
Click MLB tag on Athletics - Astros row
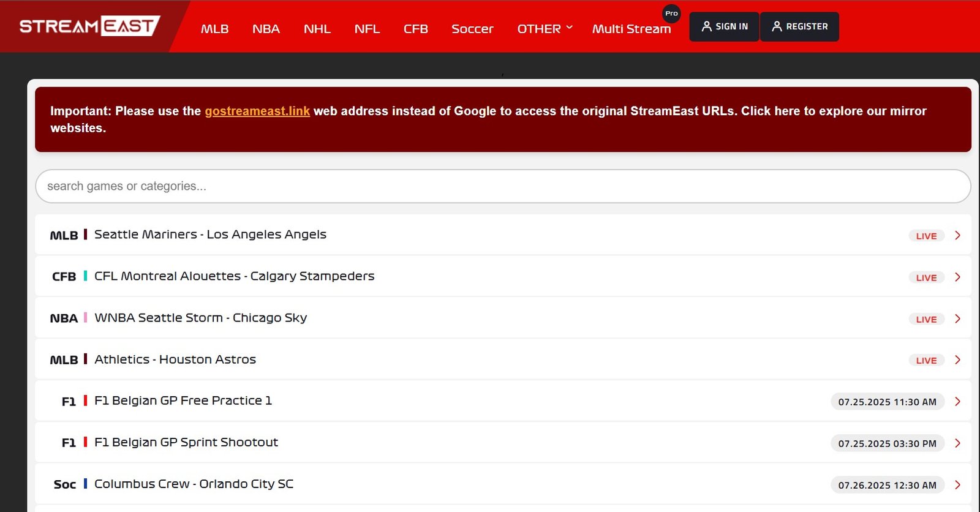coord(64,360)
